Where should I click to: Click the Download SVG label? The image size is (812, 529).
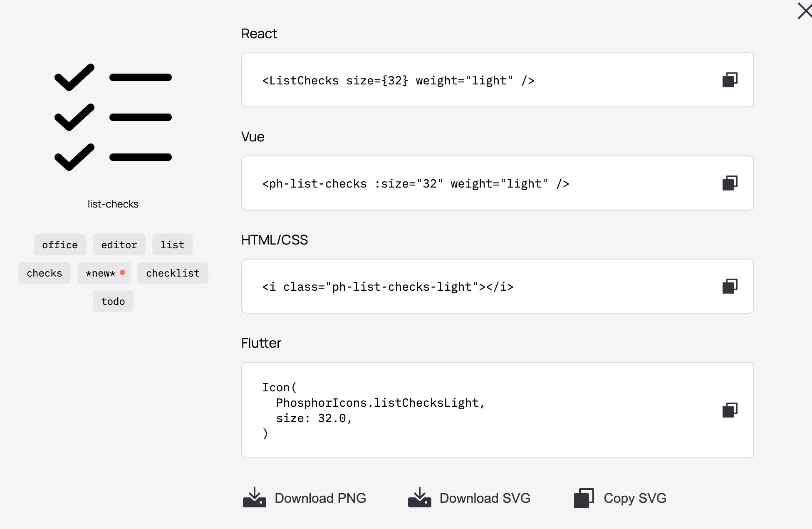point(485,498)
